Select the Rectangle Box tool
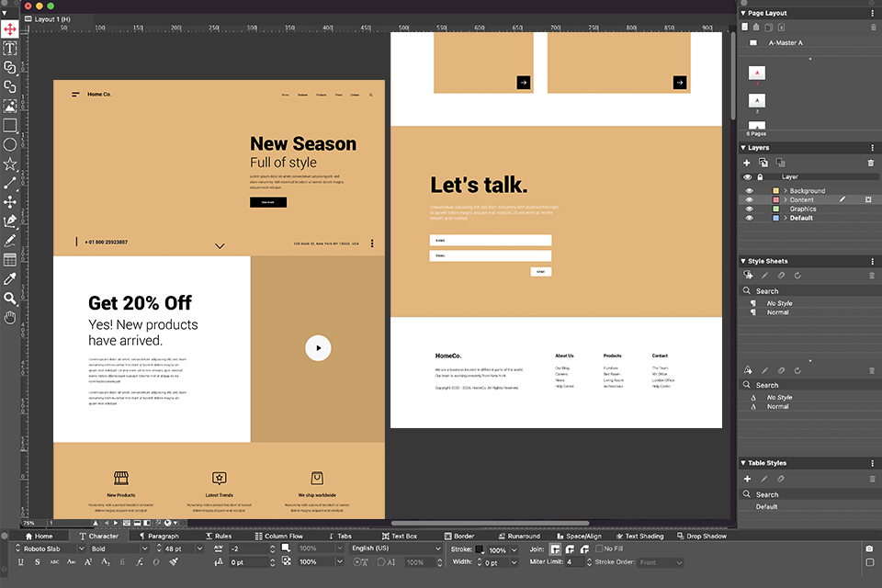 [x=10, y=125]
